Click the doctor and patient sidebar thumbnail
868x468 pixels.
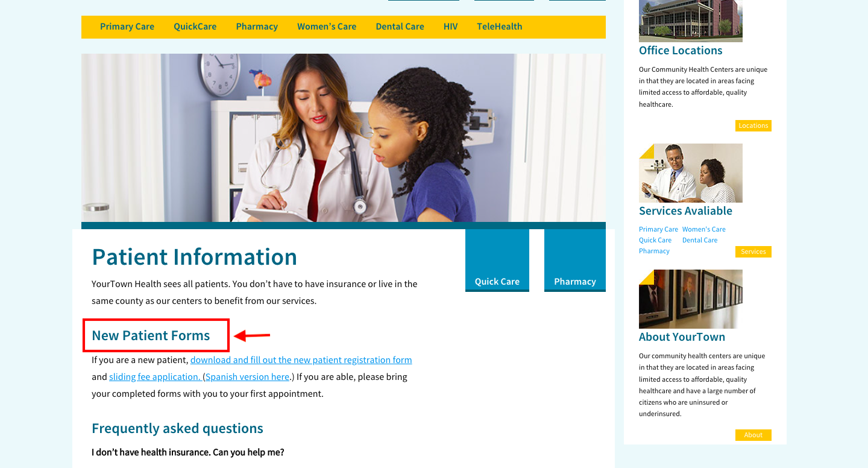691,173
